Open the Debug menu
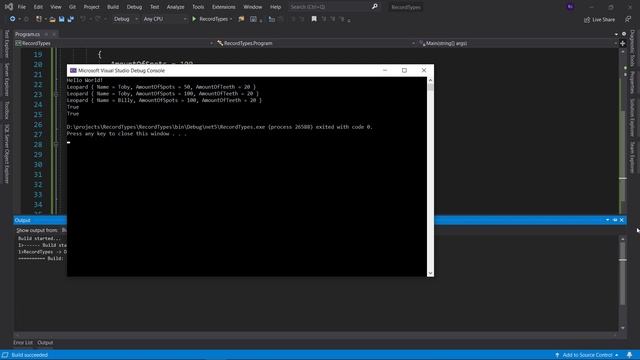This screenshot has height=360, width=640. 134,7
